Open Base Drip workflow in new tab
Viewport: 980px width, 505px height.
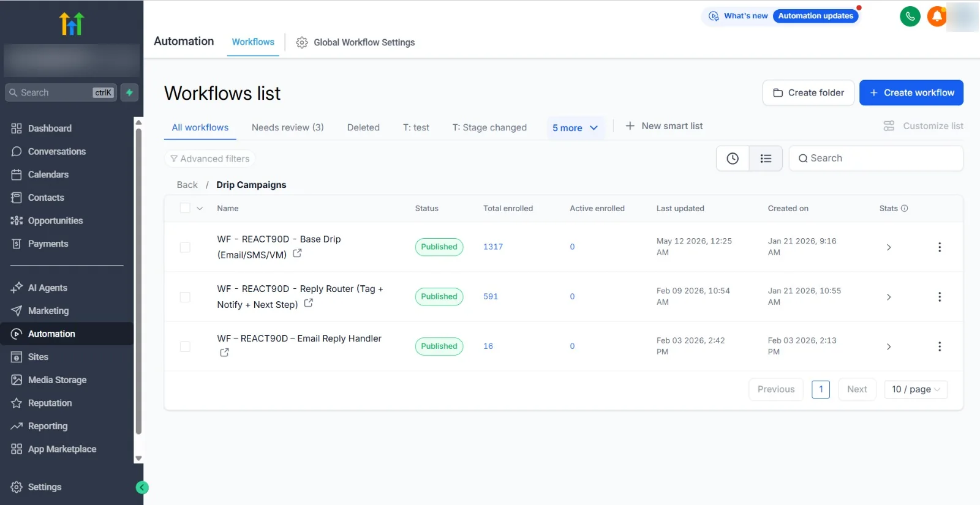click(297, 253)
